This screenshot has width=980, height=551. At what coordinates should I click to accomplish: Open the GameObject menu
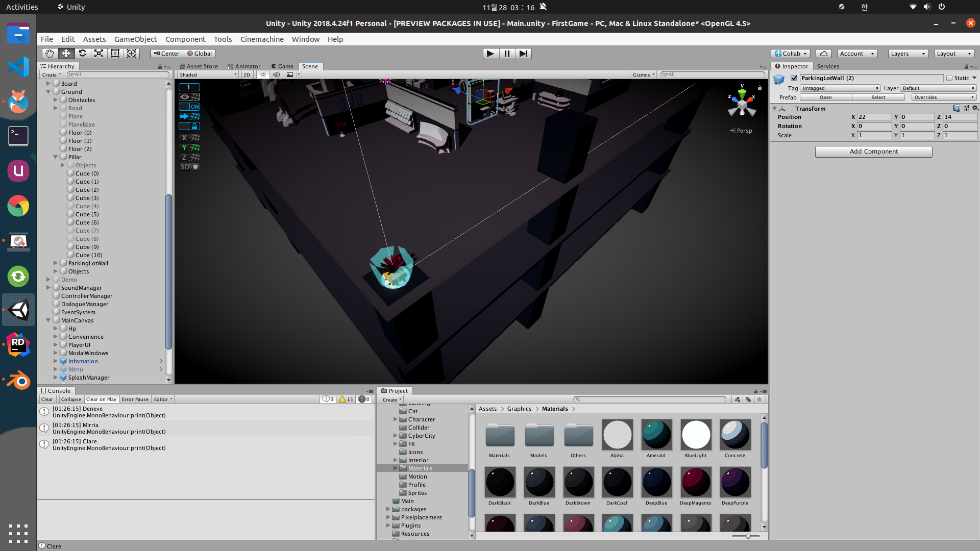(x=135, y=39)
